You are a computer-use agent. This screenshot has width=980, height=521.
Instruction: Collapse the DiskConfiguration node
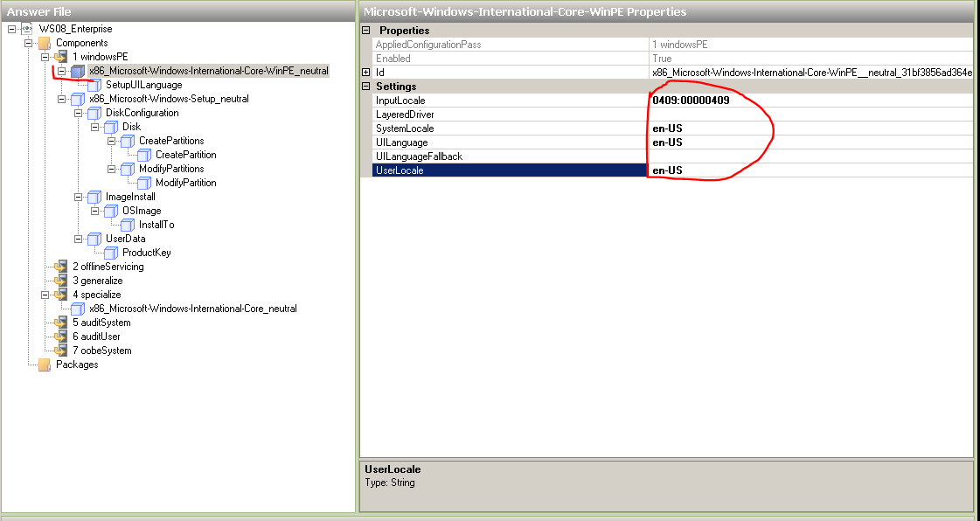[x=78, y=113]
